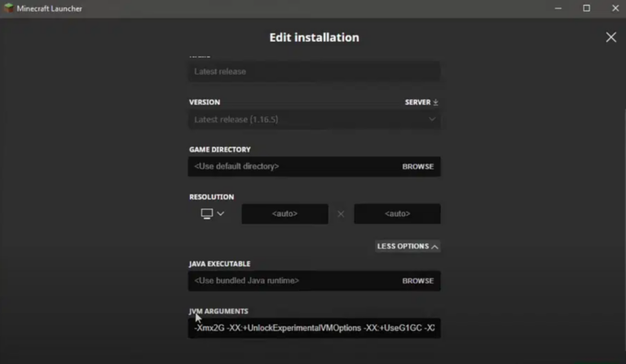Viewport: 626px width, 364px height.
Task: Browse for a game directory
Action: tap(417, 167)
